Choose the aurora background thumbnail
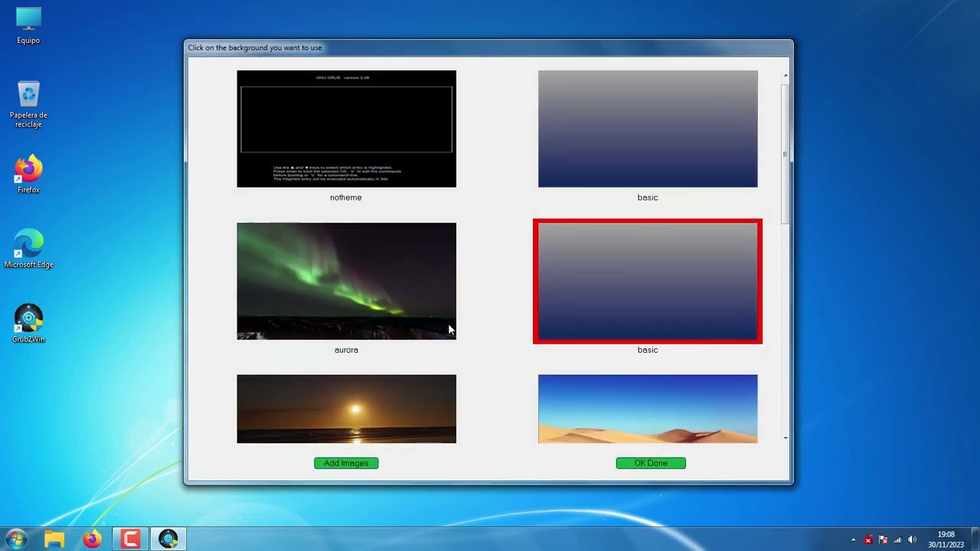 tap(346, 281)
